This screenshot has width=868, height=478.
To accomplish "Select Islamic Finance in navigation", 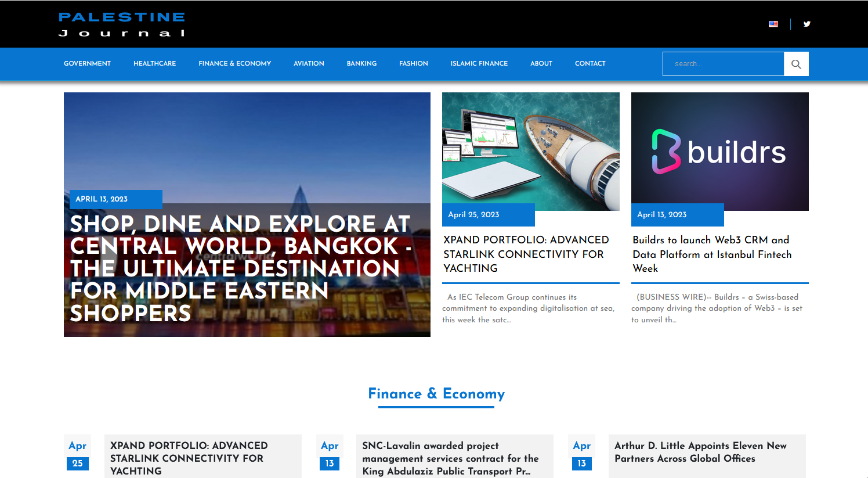I will click(479, 64).
